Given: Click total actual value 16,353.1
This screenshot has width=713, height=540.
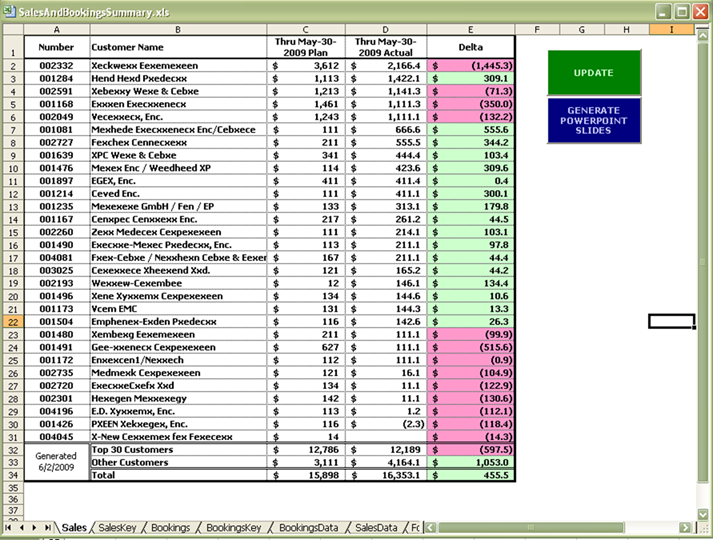Looking at the screenshot, I should [x=386, y=475].
